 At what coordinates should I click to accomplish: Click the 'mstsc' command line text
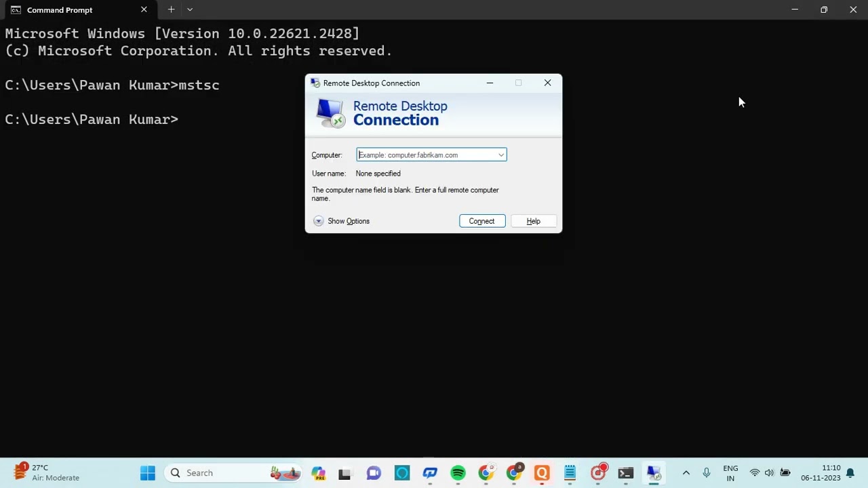tap(199, 85)
